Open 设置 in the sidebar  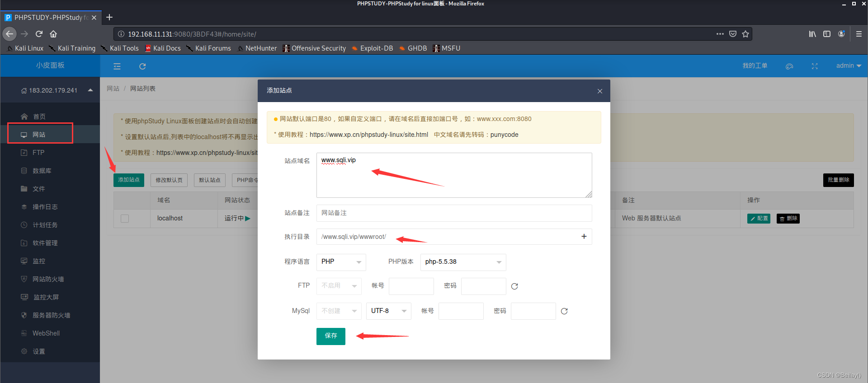click(50, 351)
